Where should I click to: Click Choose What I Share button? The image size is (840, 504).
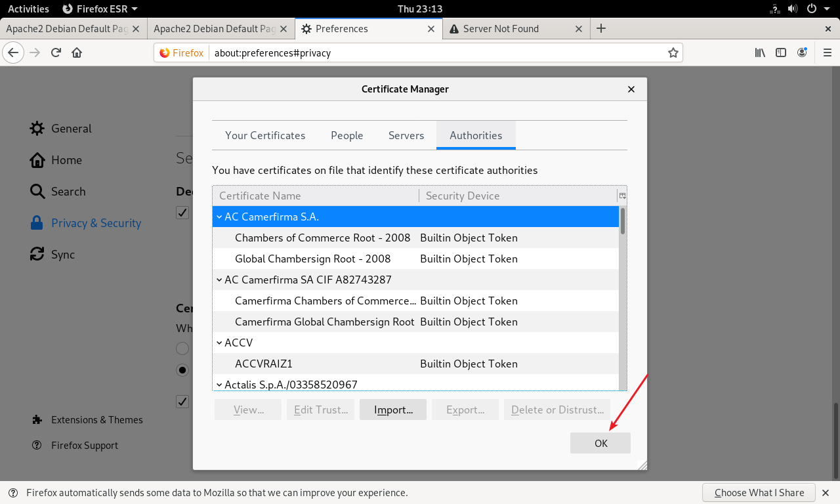tap(759, 493)
